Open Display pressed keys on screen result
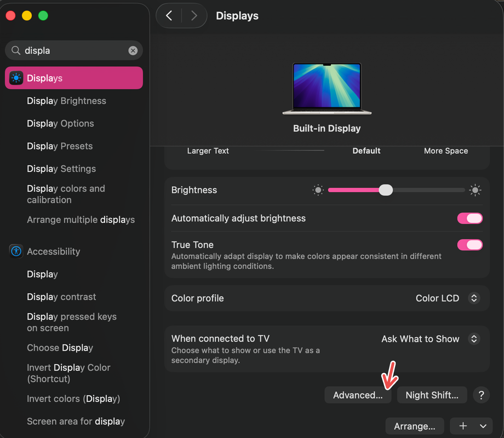Screen dimensions: 504x438 [x=72, y=322]
